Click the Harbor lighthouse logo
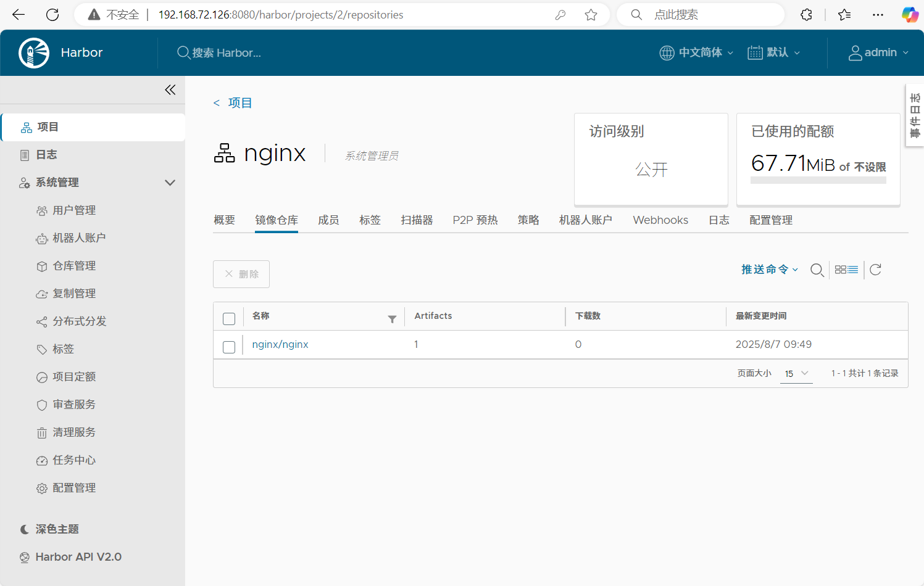The image size is (924, 586). [34, 52]
